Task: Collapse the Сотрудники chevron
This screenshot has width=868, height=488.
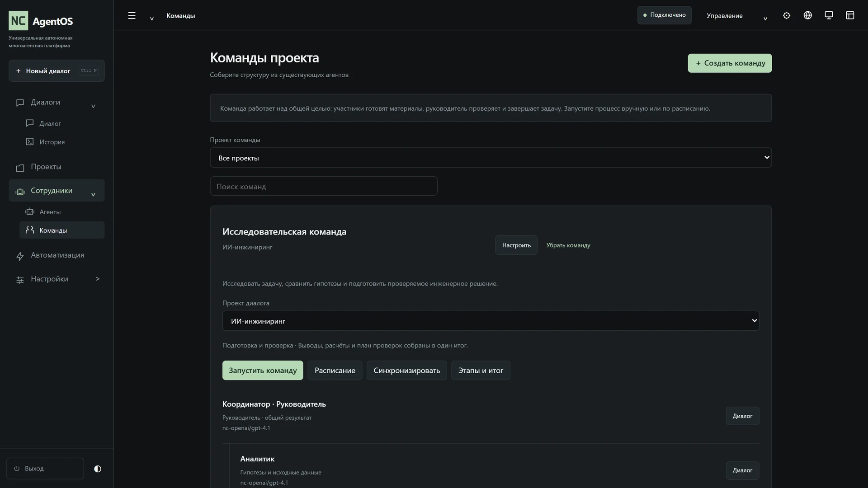Action: (x=93, y=194)
